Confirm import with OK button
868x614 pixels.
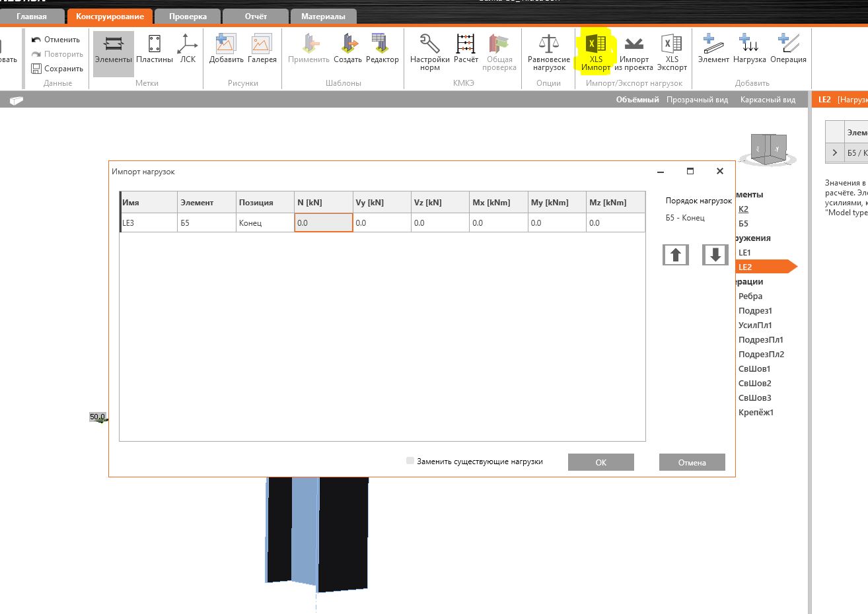601,462
